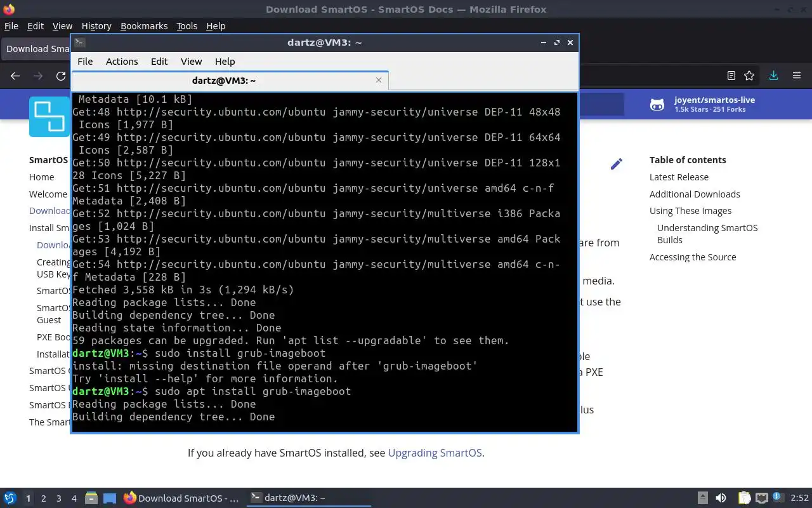Click the GitHub octocat repository icon

(657, 105)
